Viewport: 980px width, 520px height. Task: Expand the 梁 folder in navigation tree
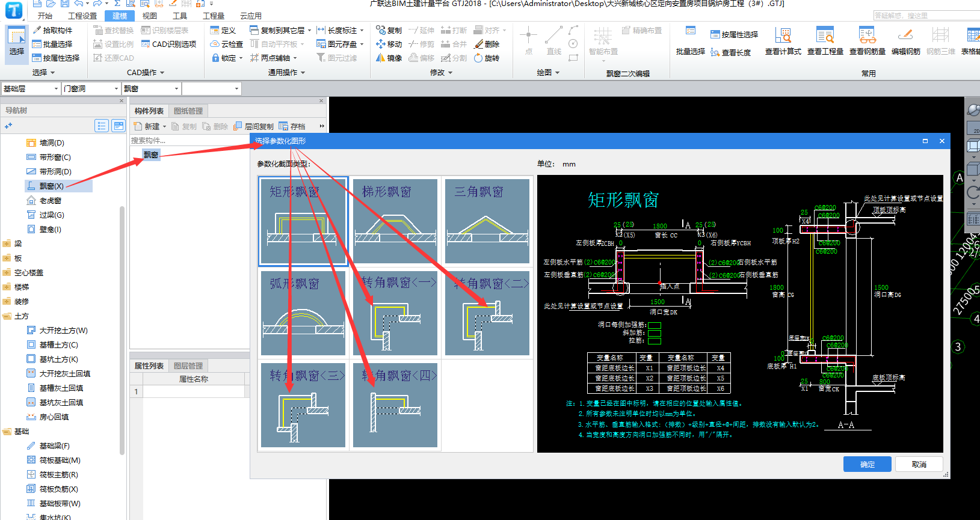7,243
